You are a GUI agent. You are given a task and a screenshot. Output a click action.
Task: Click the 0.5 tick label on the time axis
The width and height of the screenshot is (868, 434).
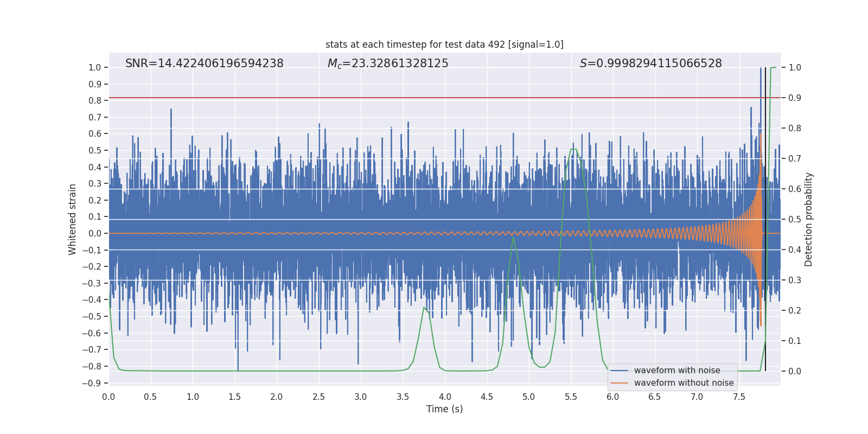(150, 397)
